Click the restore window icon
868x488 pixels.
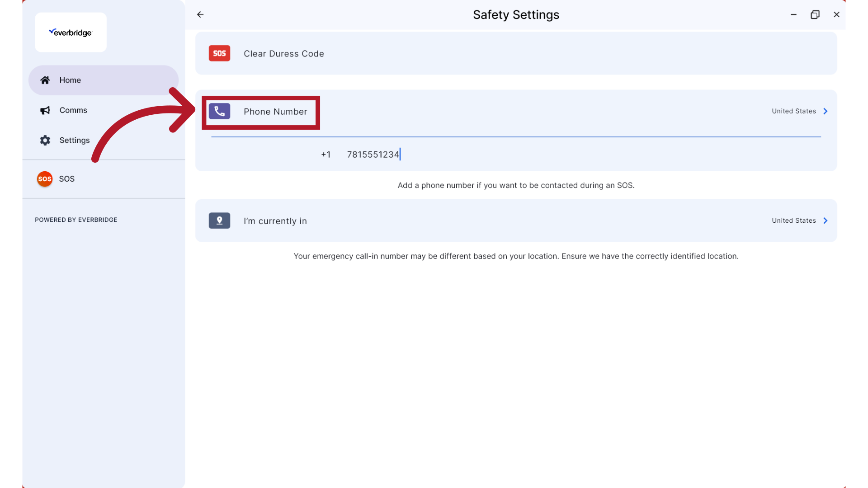tap(815, 14)
